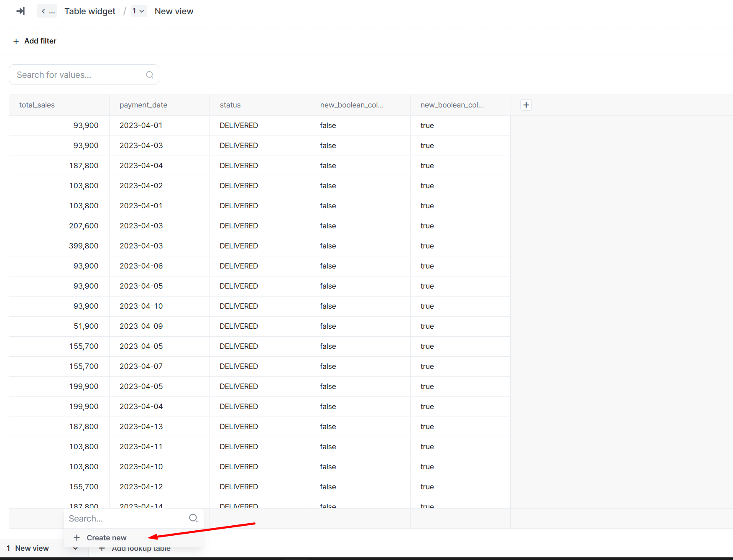Click the plus icon beside Create new
The width and height of the screenshot is (733, 560).
coord(77,538)
